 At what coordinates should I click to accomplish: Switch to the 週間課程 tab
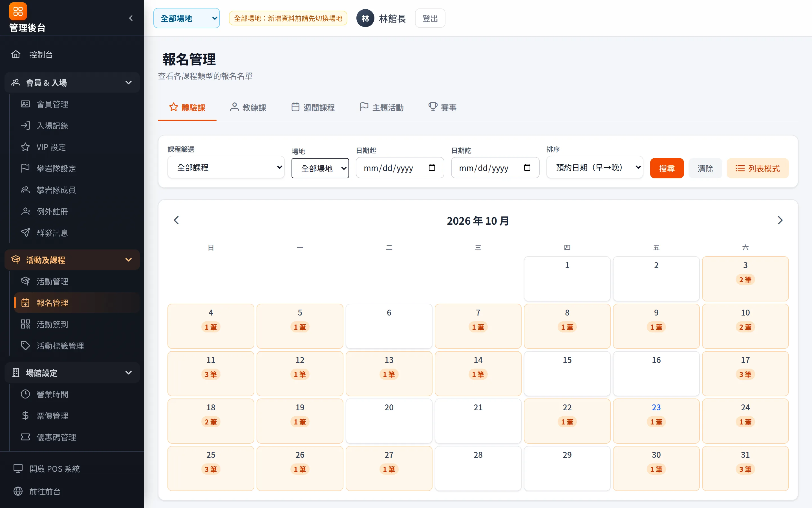click(x=313, y=108)
